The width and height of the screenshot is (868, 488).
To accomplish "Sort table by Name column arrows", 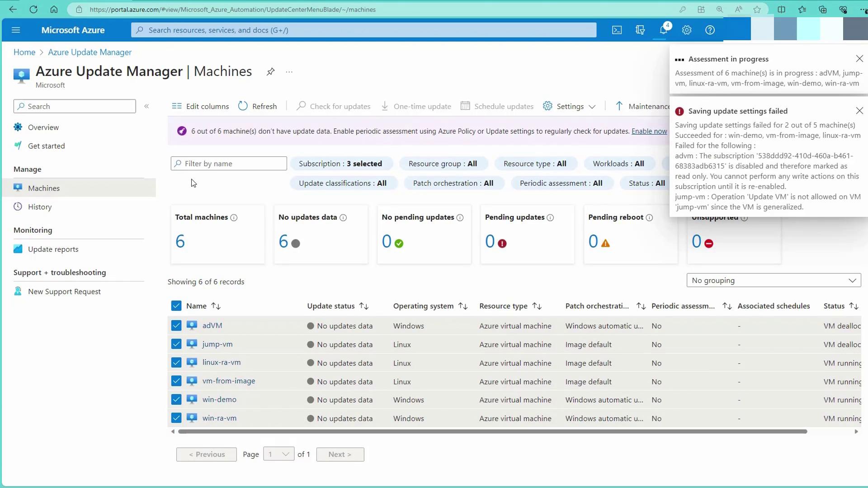I will coord(216,306).
